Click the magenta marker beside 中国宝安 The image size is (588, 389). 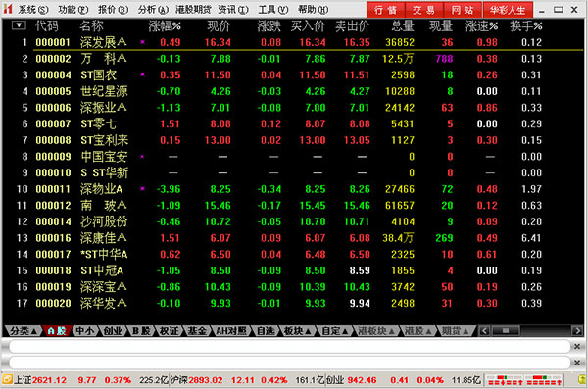click(x=142, y=156)
